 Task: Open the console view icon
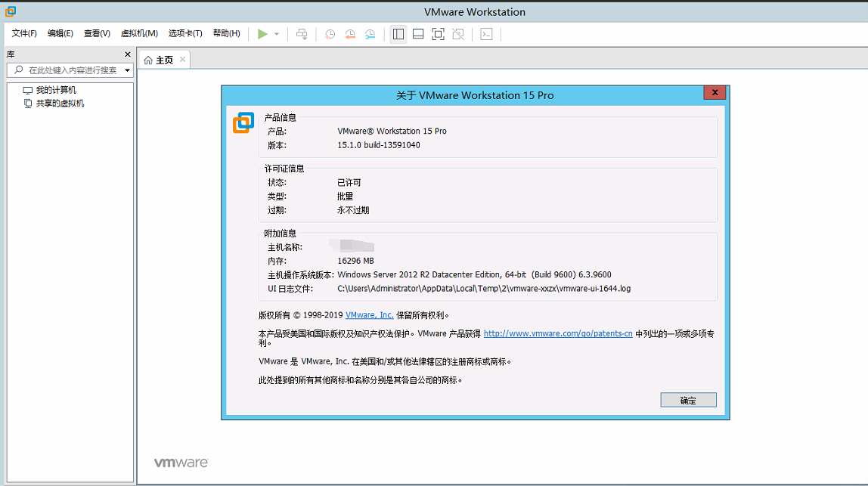click(x=487, y=34)
